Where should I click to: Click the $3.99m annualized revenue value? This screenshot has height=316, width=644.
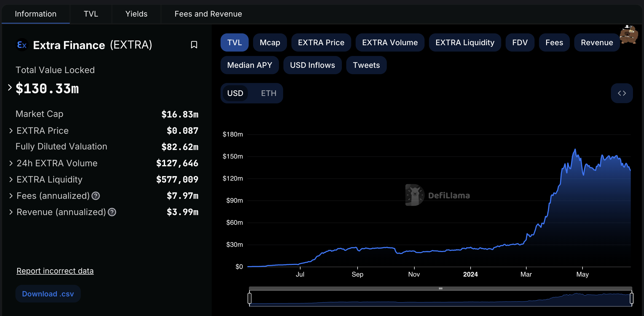click(183, 212)
